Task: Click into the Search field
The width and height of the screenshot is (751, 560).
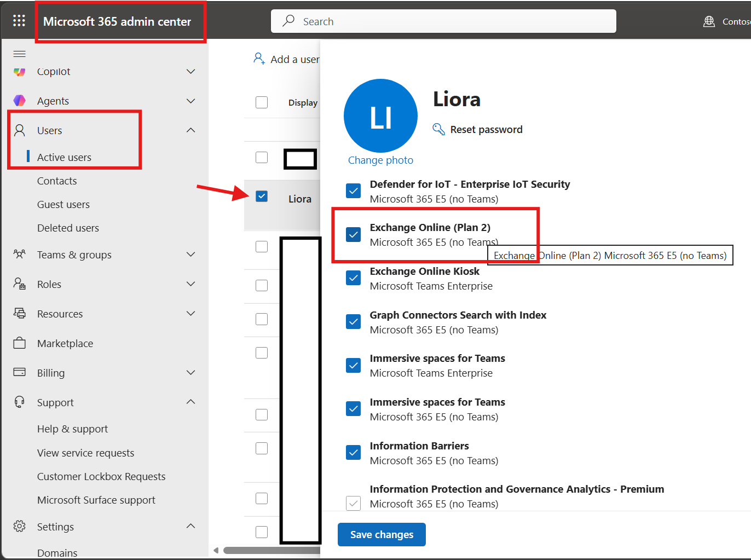Action: click(x=443, y=21)
